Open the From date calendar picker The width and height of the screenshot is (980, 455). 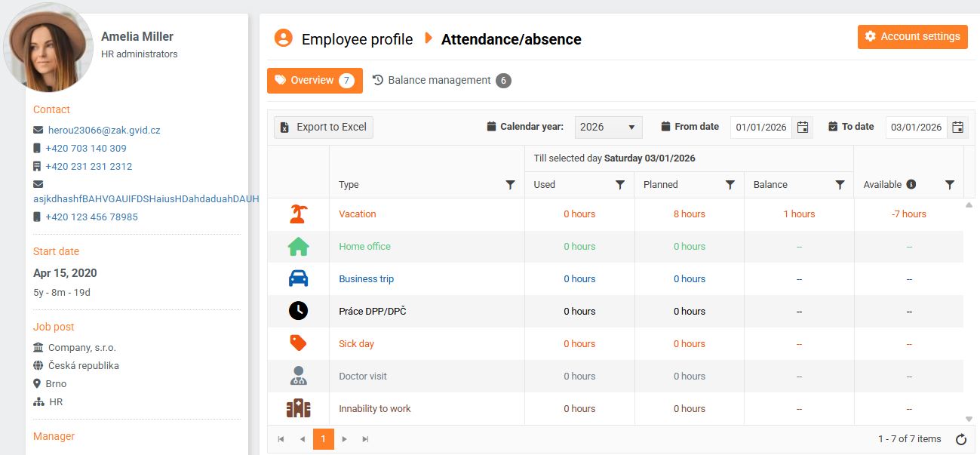[803, 127]
